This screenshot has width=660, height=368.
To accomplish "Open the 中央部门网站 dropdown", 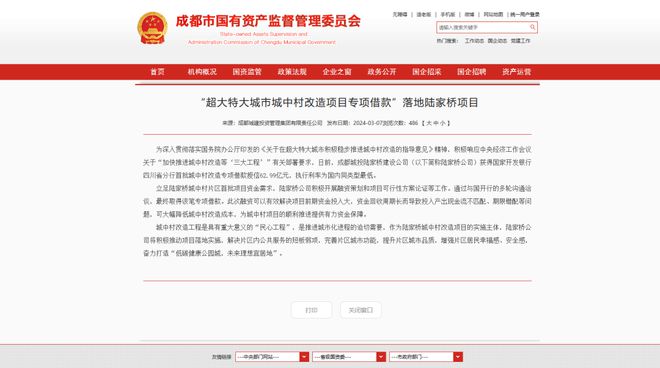I will pyautogui.click(x=272, y=357).
